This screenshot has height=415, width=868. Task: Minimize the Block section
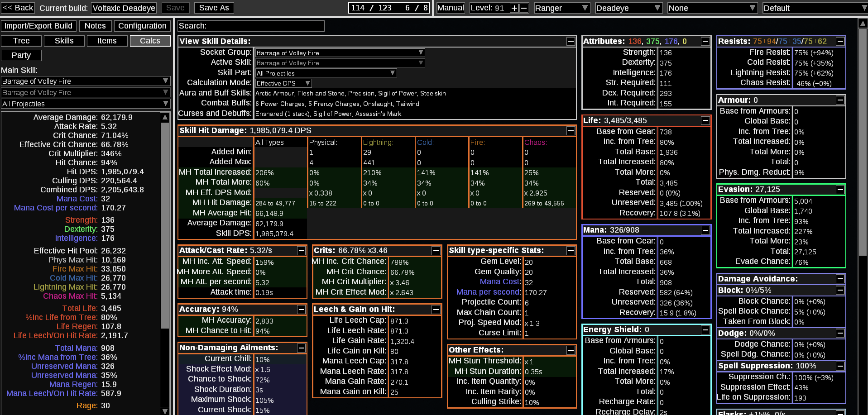point(840,290)
